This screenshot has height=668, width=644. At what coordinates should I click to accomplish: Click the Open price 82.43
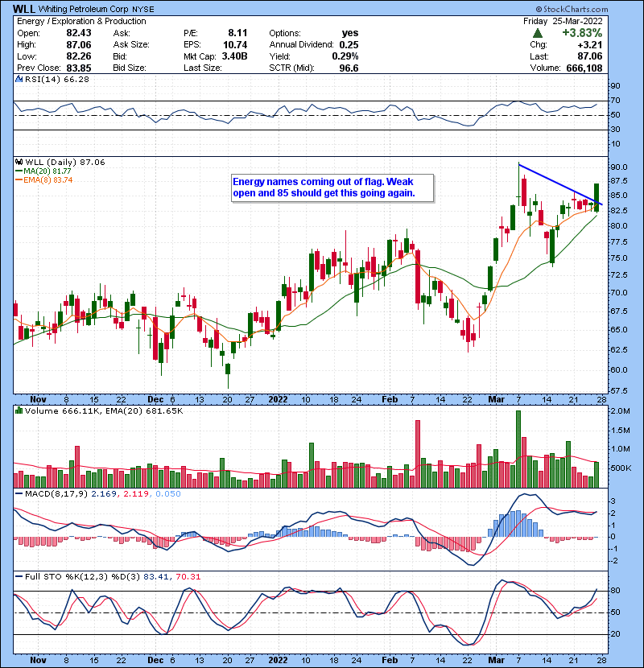click(79, 33)
